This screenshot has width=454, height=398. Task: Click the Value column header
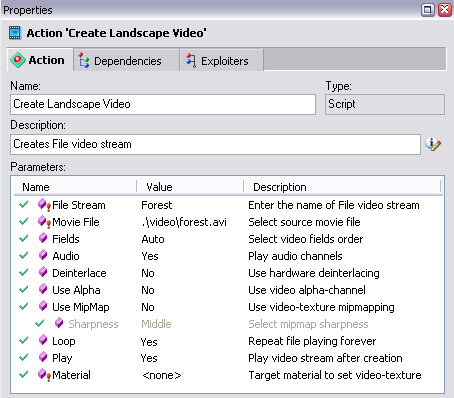(x=190, y=187)
